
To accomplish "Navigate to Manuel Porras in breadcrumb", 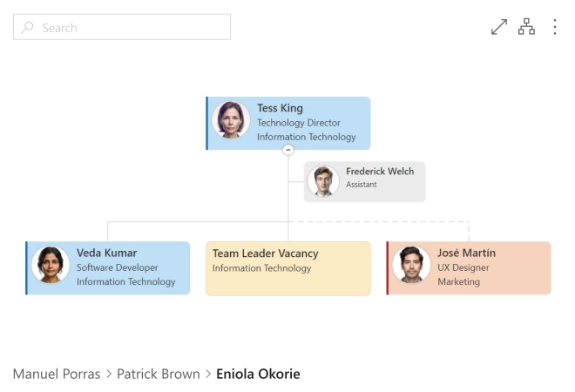I will [x=55, y=374].
